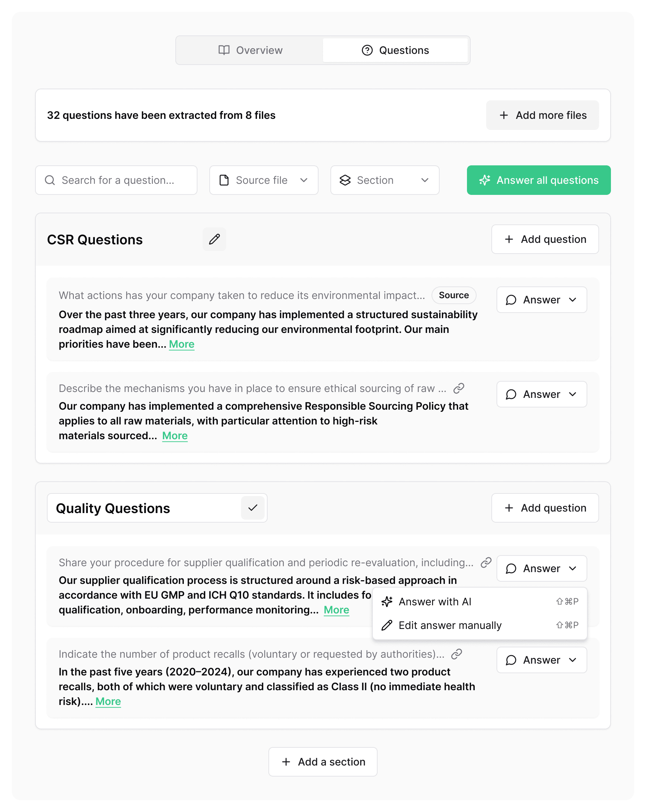
Task: Expand Answer dropdown for product recalls question
Action: (x=541, y=660)
